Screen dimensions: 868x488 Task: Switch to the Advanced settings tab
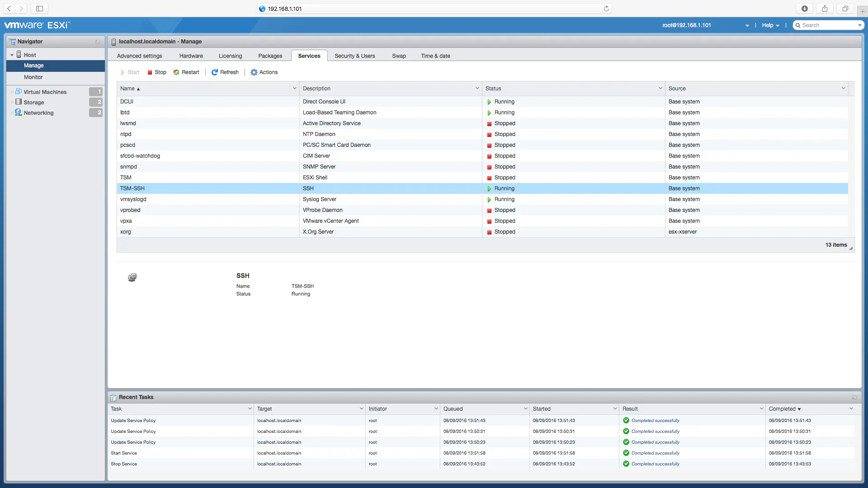(139, 56)
